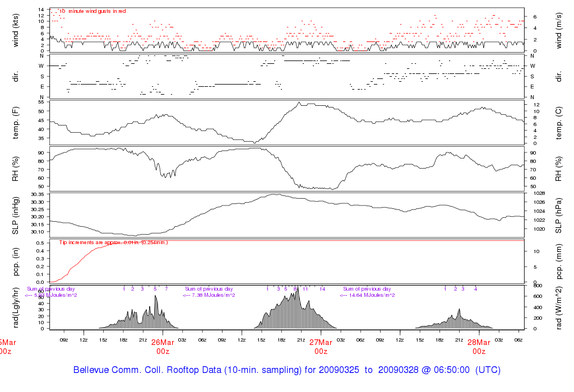
Task: Select the '0.3' tick on precipitation axis
Action: click(x=40, y=259)
